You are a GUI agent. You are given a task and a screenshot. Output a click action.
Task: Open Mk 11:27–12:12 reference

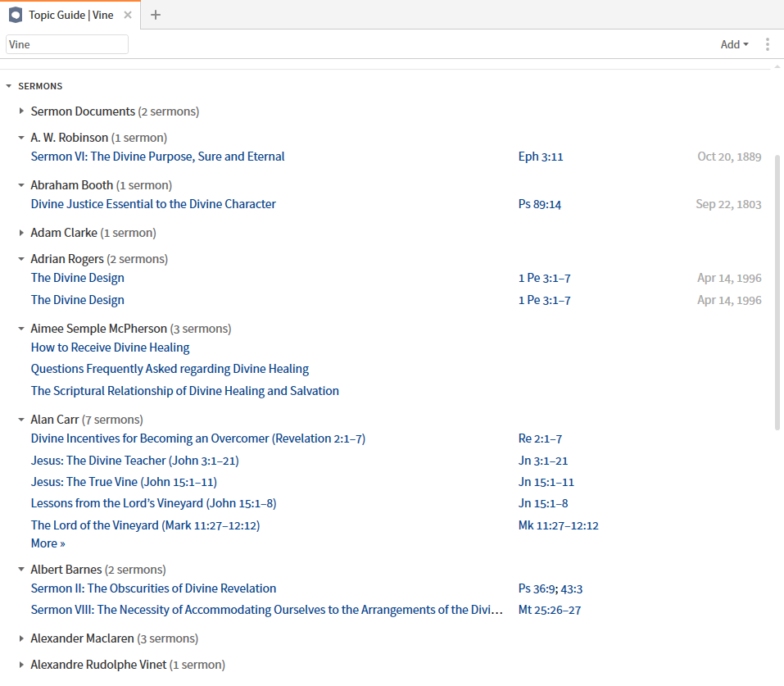[x=558, y=526]
